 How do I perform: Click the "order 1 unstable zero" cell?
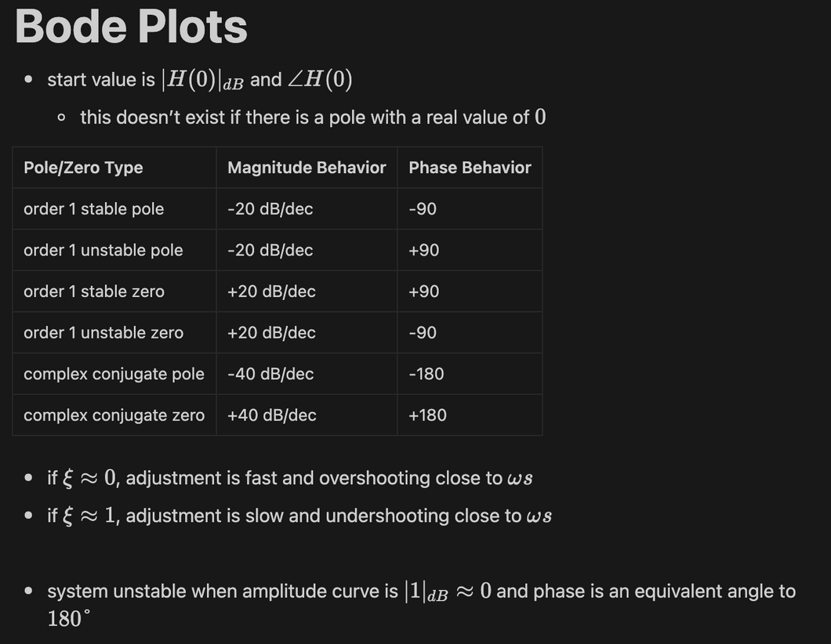pos(103,333)
